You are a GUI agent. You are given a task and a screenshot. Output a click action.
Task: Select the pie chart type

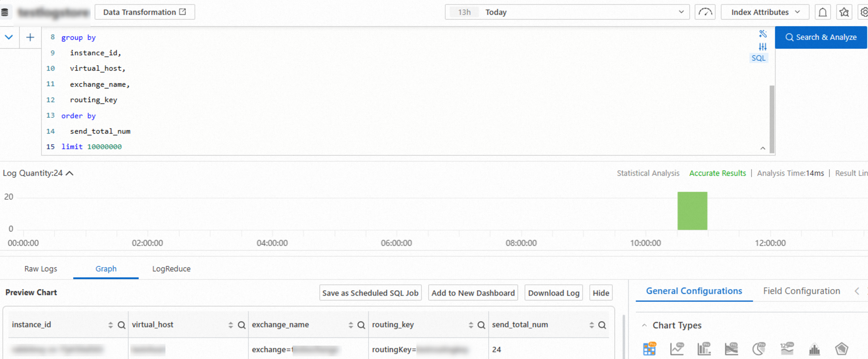click(x=759, y=348)
